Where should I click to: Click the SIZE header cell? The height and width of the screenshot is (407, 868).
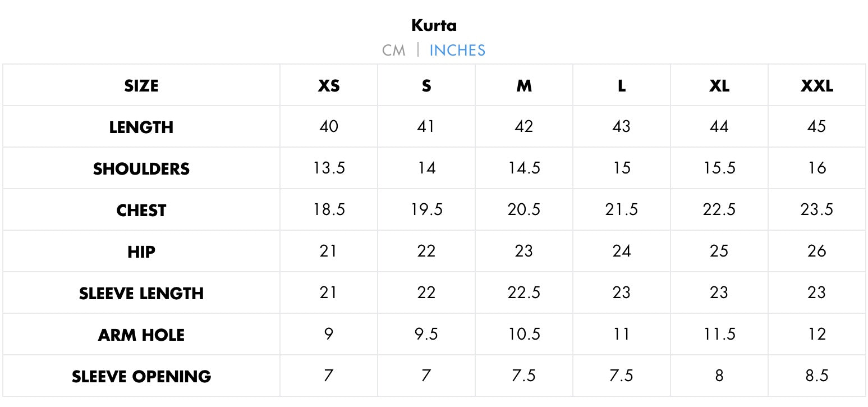pyautogui.click(x=141, y=86)
